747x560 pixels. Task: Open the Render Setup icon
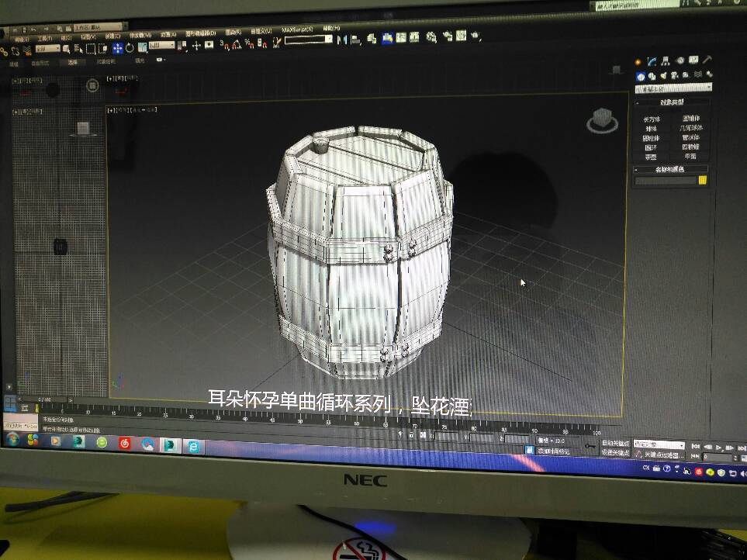click(x=448, y=36)
